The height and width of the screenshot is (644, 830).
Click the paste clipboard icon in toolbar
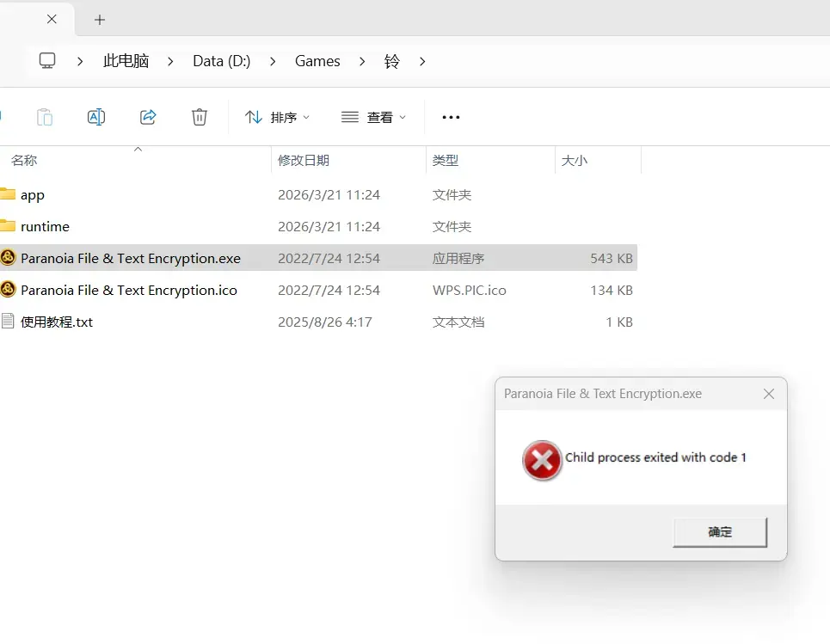tap(45, 117)
